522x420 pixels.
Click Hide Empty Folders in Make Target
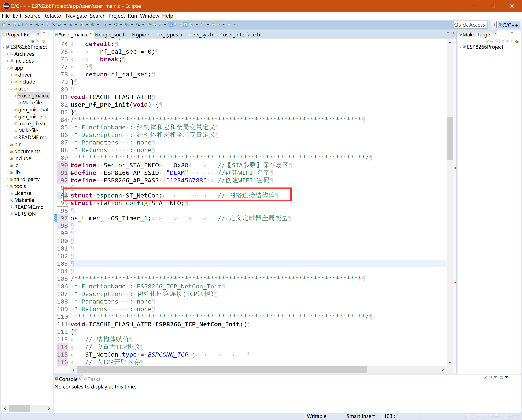[x=517, y=41]
